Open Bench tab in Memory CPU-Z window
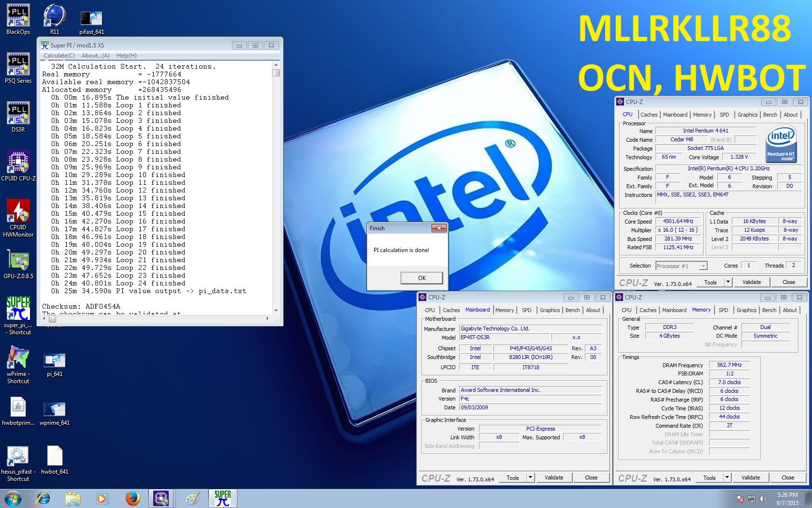Image resolution: width=812 pixels, height=508 pixels. [769, 310]
